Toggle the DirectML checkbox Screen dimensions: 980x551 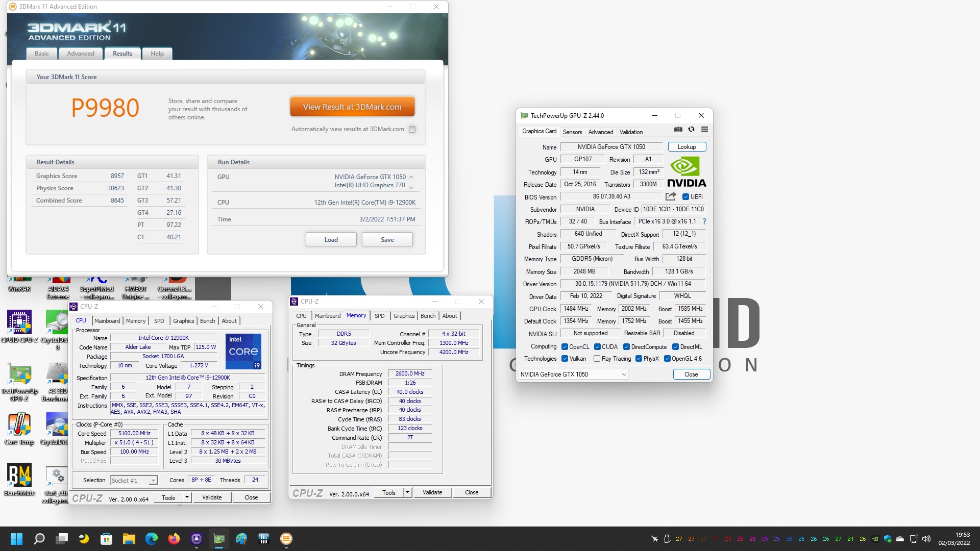pyautogui.click(x=675, y=347)
